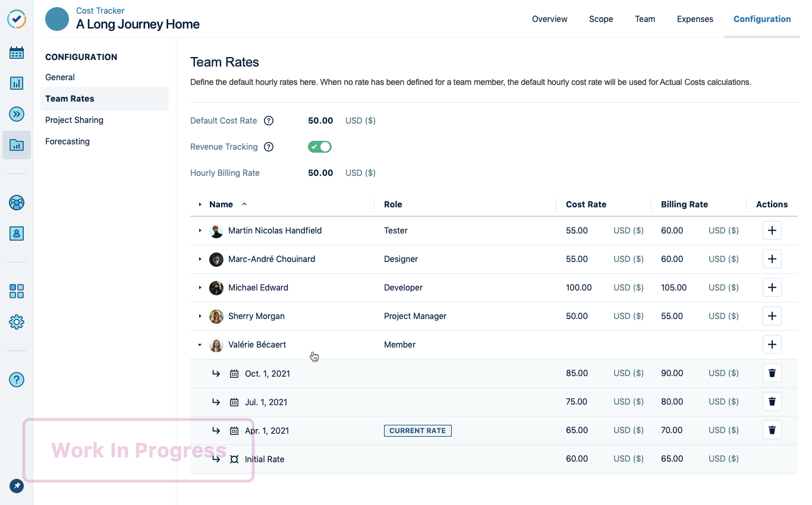Click the four-squares apps sidebar icon

pyautogui.click(x=17, y=291)
